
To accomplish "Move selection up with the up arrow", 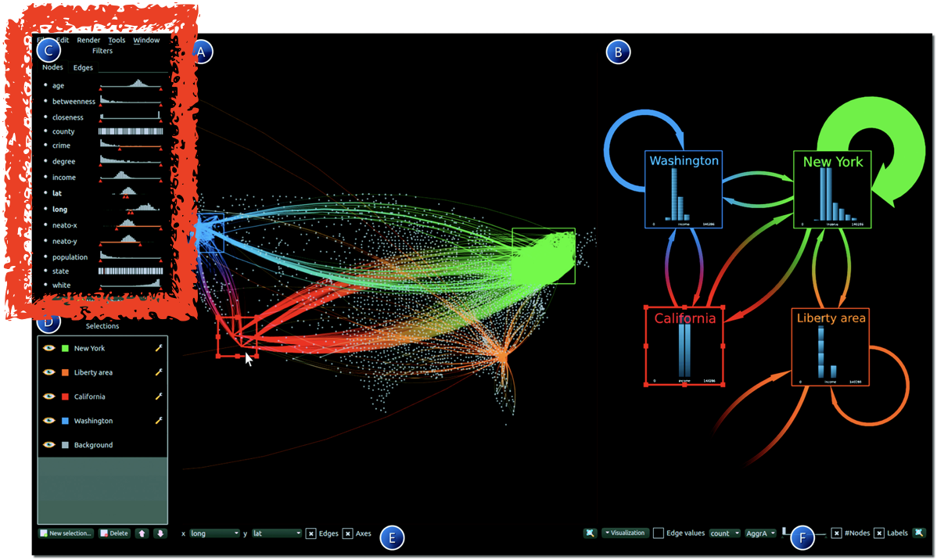I will (142, 533).
